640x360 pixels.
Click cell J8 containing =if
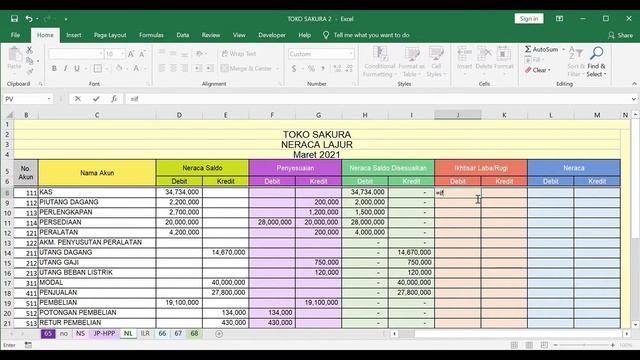coord(458,192)
